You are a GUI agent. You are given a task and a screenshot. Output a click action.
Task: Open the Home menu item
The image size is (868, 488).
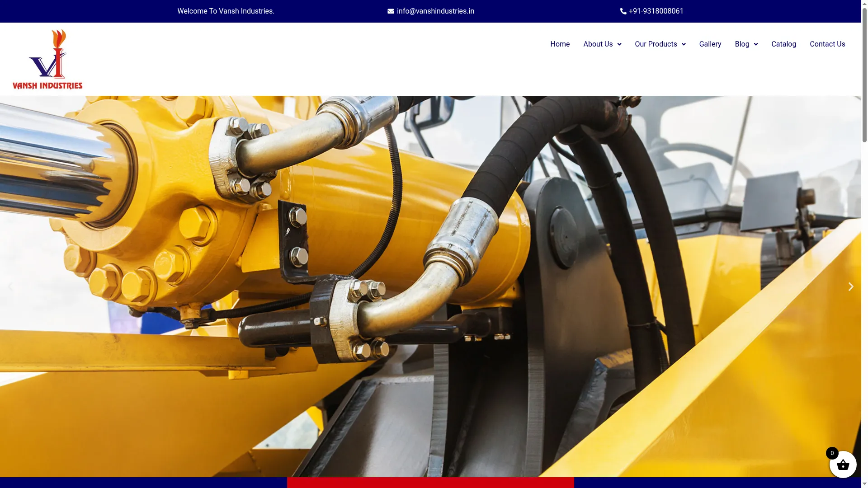[x=560, y=44]
